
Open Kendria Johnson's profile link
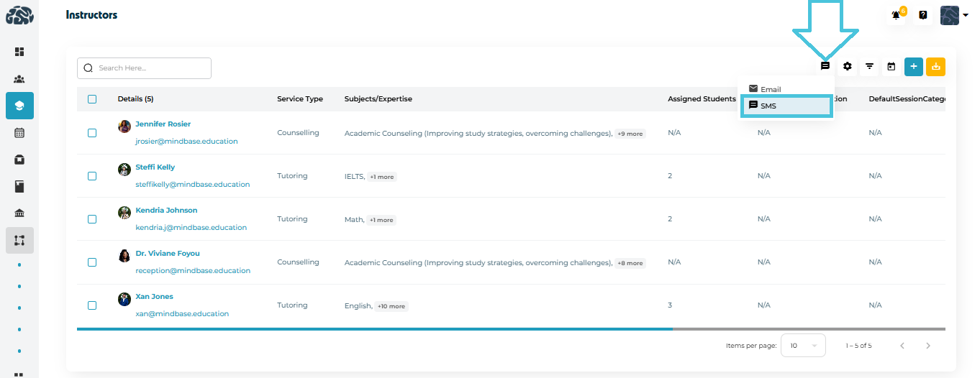point(166,211)
